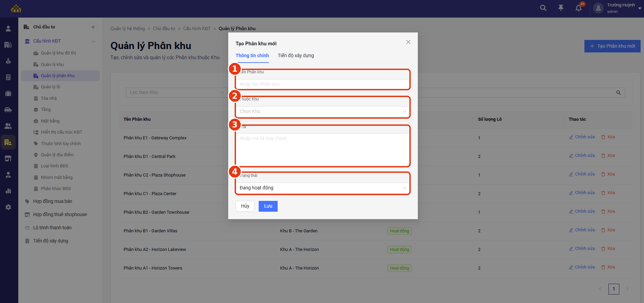Click Tạo Phân khu mới button
This screenshot has height=303, width=644.
tap(612, 46)
